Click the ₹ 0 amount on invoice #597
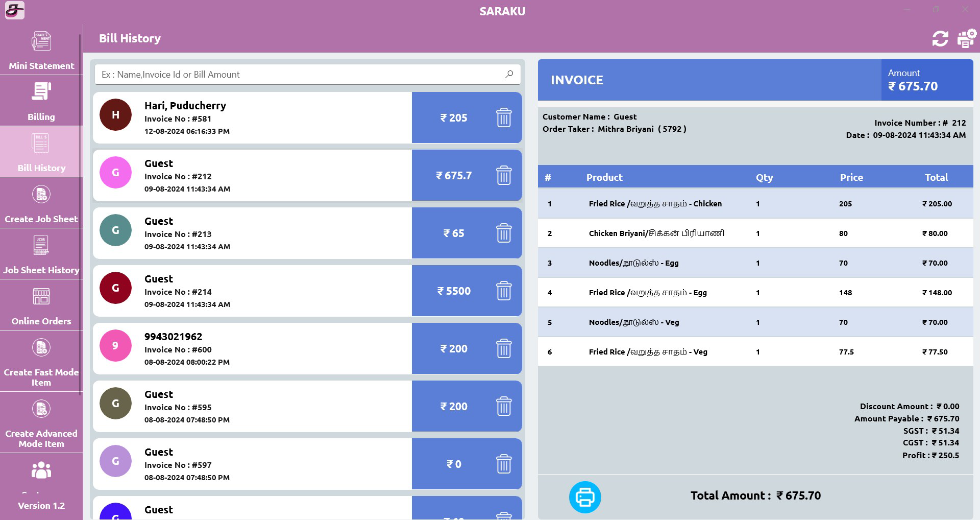Viewport: 980px width, 520px height. 454,464
